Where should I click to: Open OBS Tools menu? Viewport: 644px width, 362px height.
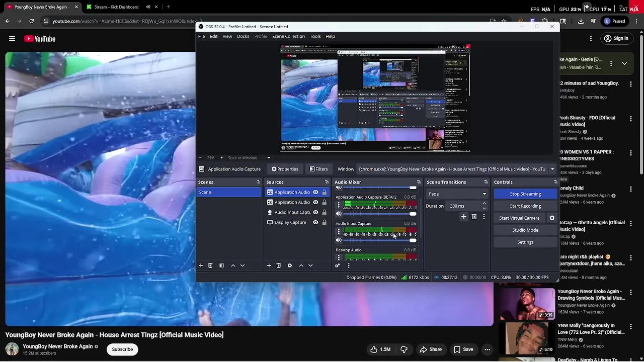pyautogui.click(x=315, y=36)
